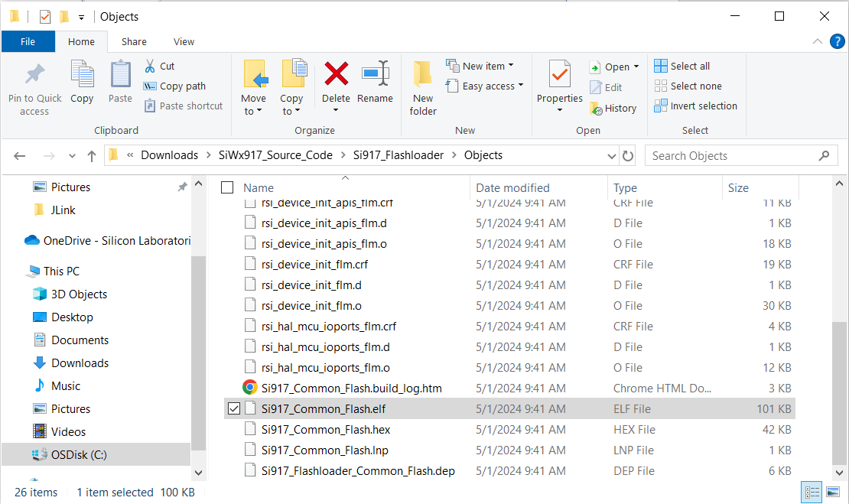Image resolution: width=849 pixels, height=504 pixels.
Task: Click the search magnifier icon
Action: pyautogui.click(x=824, y=156)
